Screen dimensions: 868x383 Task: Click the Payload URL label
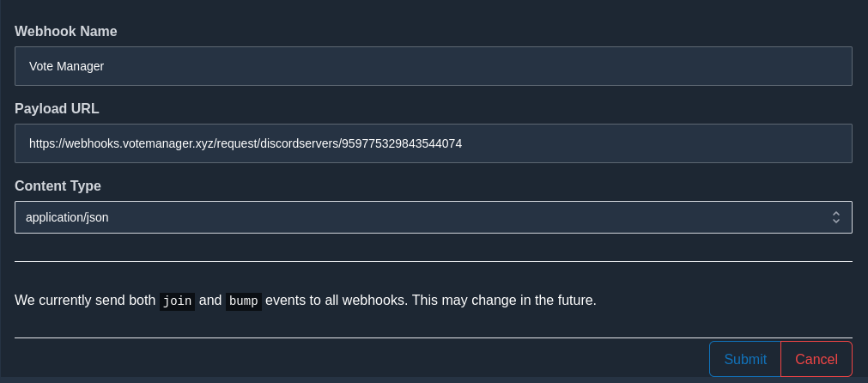(57, 109)
